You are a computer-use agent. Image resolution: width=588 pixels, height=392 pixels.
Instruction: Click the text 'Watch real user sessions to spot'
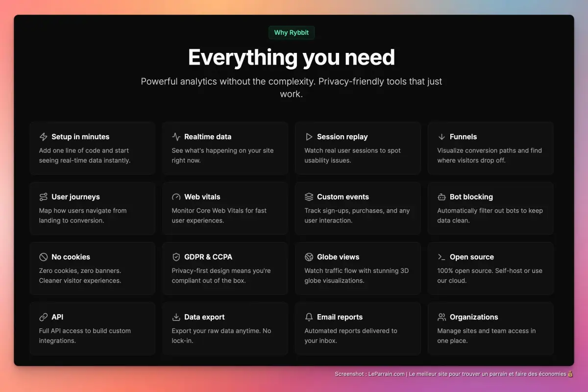352,150
